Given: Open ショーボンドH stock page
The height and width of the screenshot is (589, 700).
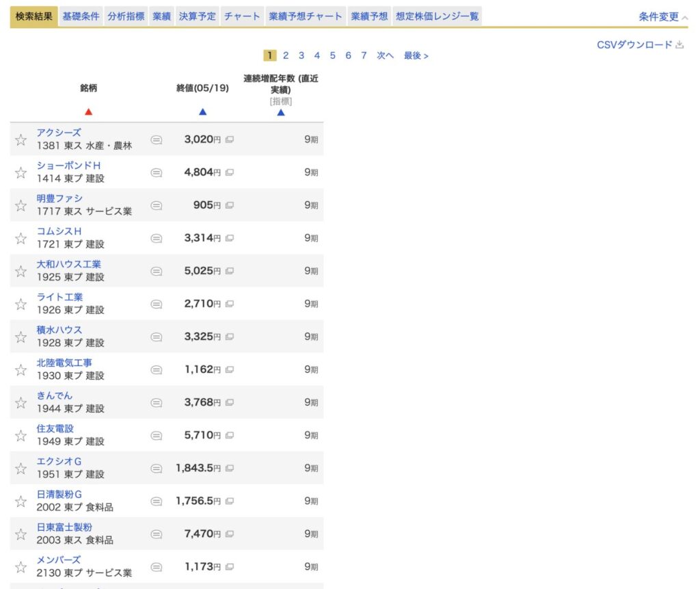Looking at the screenshot, I should pyautogui.click(x=69, y=166).
